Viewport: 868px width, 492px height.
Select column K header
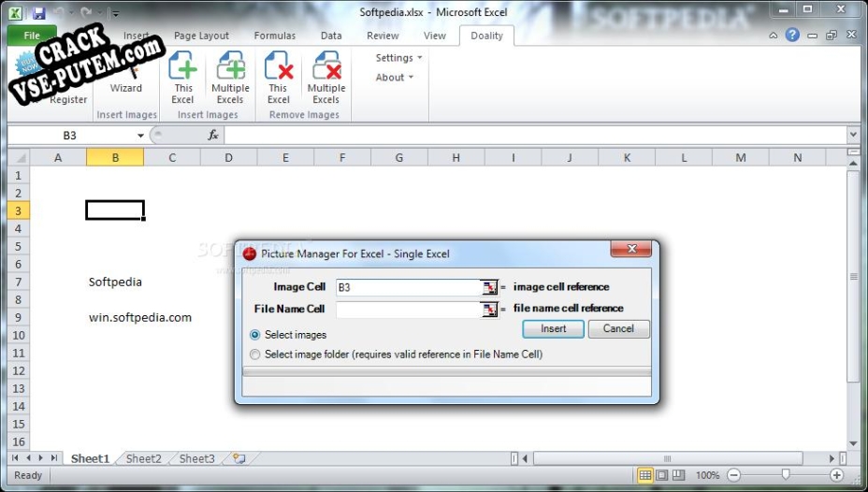627,158
